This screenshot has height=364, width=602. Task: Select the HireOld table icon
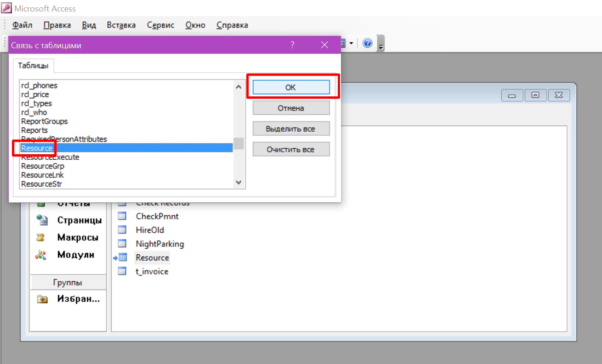pyautogui.click(x=122, y=230)
